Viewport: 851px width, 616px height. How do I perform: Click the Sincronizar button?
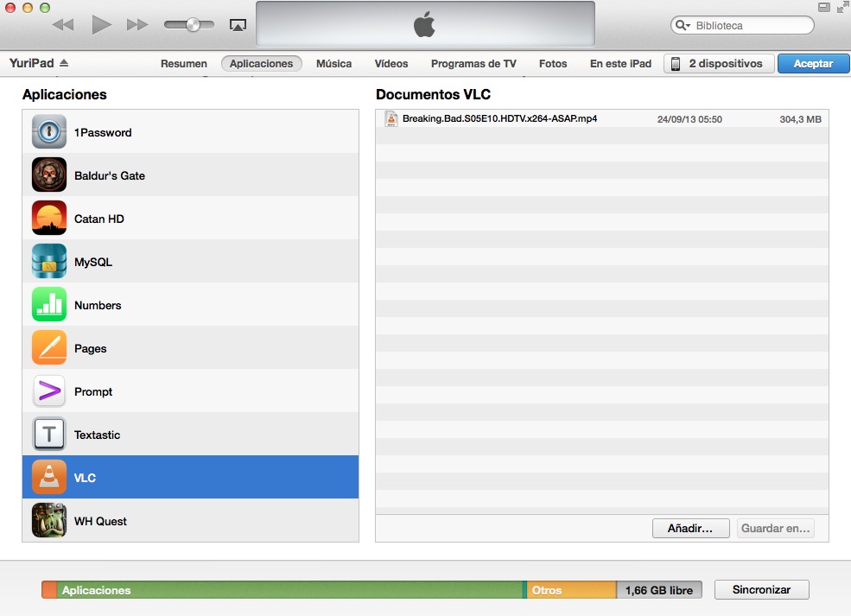click(x=761, y=589)
